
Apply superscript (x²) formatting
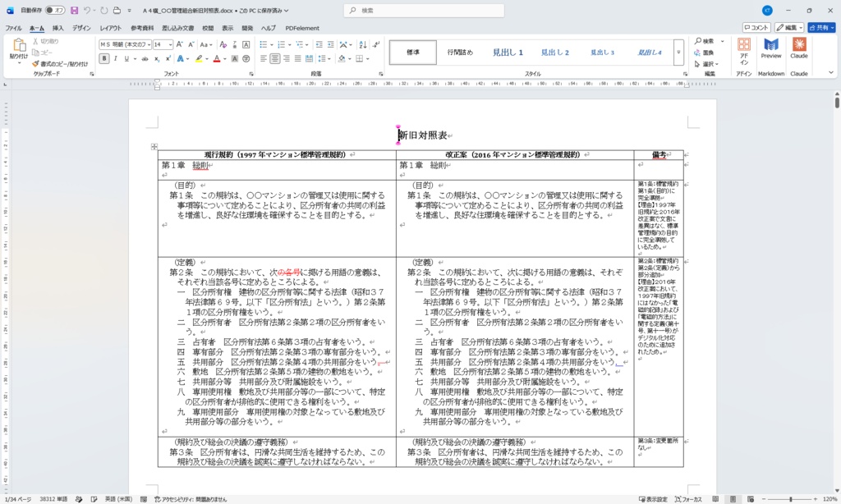coord(168,59)
